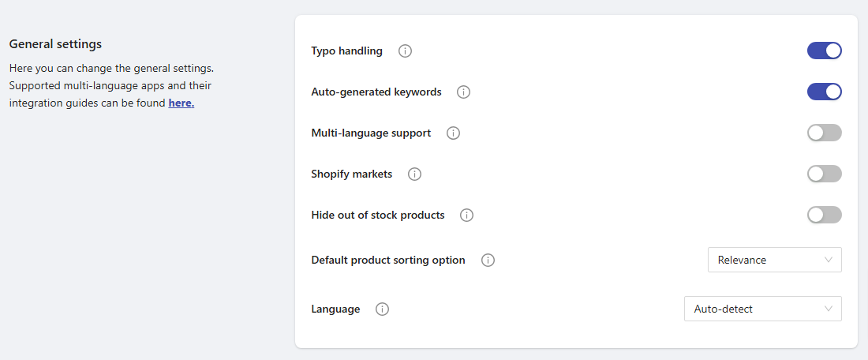Turn off Auto-generated keywords switch
This screenshot has width=868, height=360.
click(x=824, y=92)
